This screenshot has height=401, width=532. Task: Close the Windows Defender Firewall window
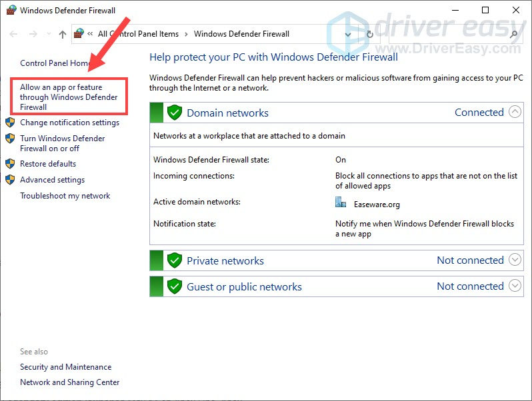point(516,10)
